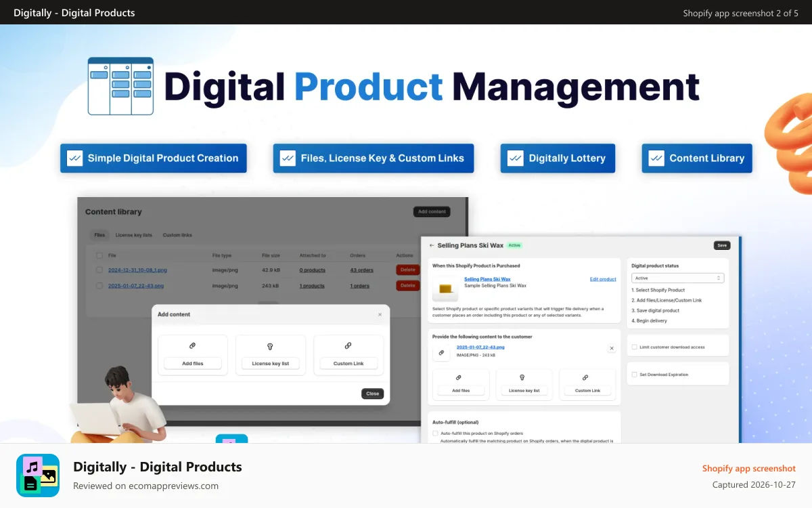Click the '42.9 kB' file size cell
Image resolution: width=812 pixels, height=508 pixels.
tap(271, 270)
